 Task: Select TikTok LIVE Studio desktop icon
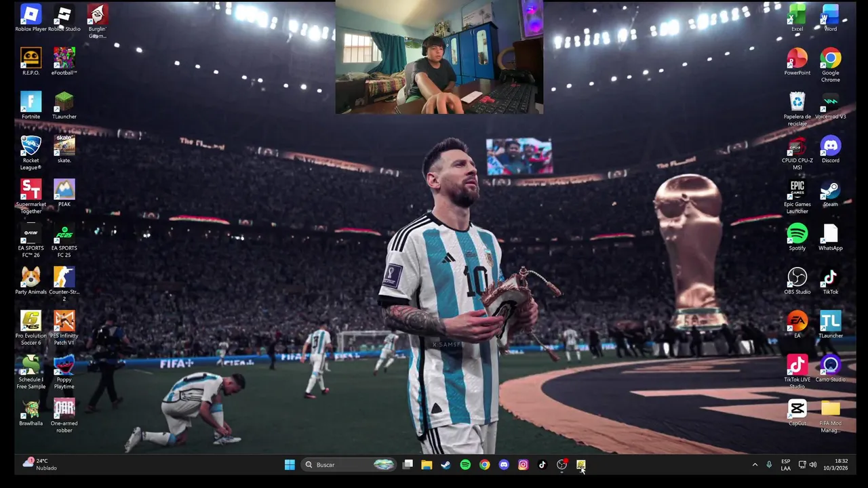797,372
